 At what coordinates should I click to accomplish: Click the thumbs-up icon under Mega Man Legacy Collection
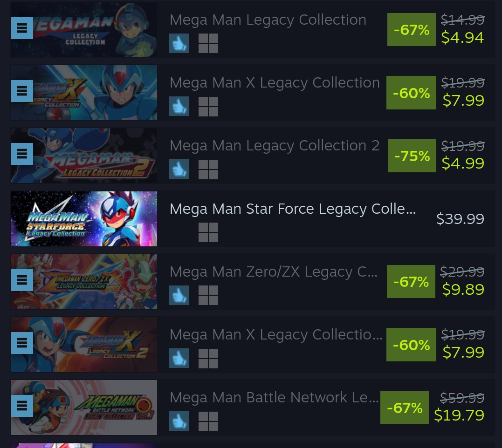[x=179, y=43]
